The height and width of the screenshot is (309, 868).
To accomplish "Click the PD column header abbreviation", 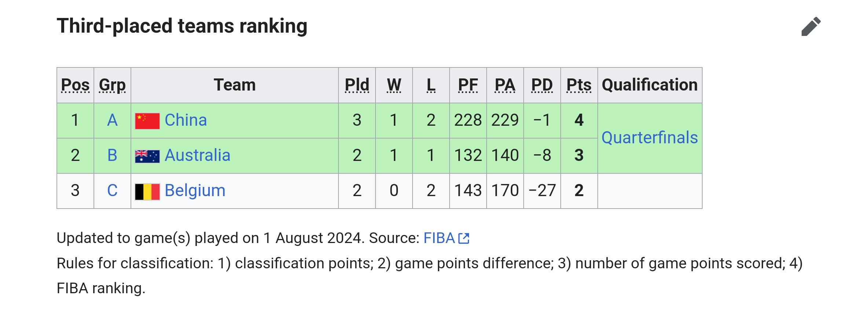I will pos(542,85).
